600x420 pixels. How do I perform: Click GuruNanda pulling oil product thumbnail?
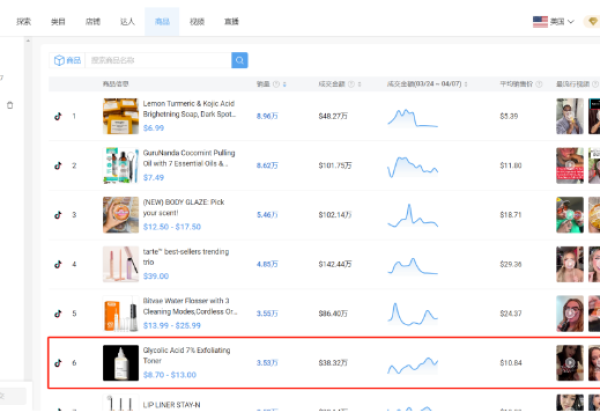[121, 166]
